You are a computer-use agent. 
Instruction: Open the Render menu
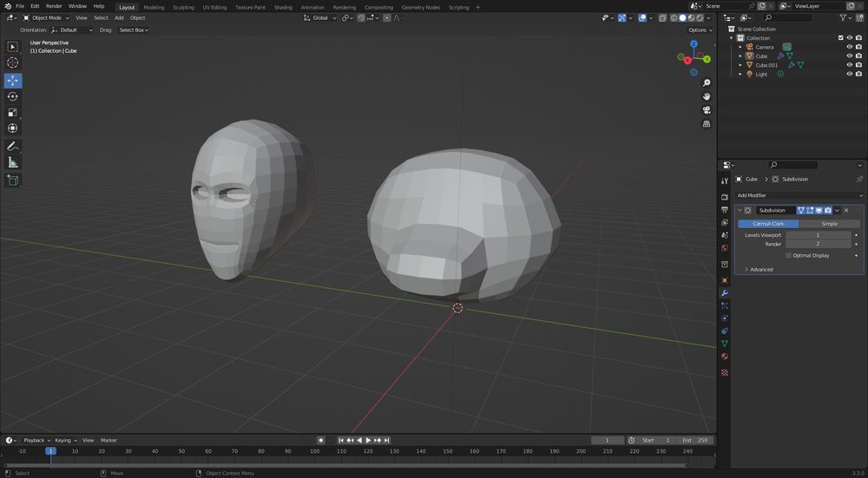coord(54,6)
